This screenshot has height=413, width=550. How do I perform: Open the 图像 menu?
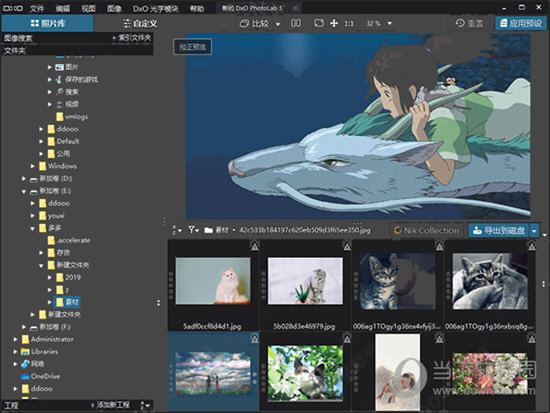pyautogui.click(x=114, y=8)
